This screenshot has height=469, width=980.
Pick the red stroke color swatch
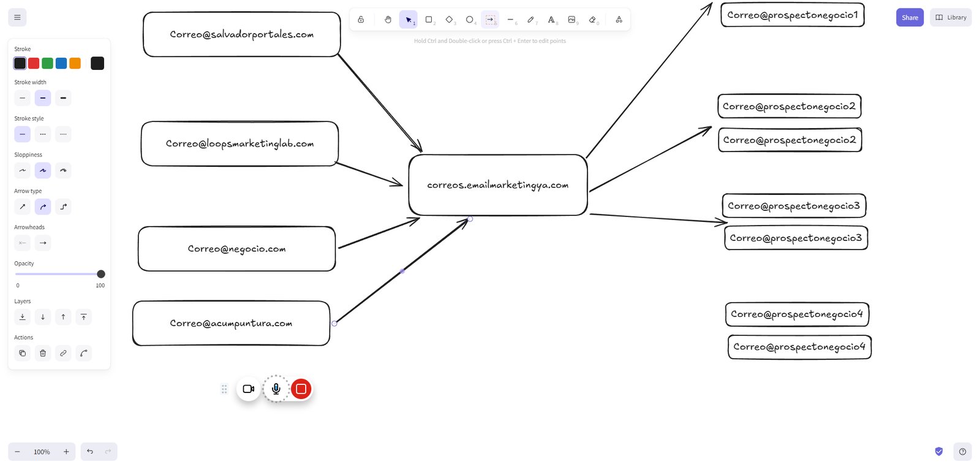34,63
